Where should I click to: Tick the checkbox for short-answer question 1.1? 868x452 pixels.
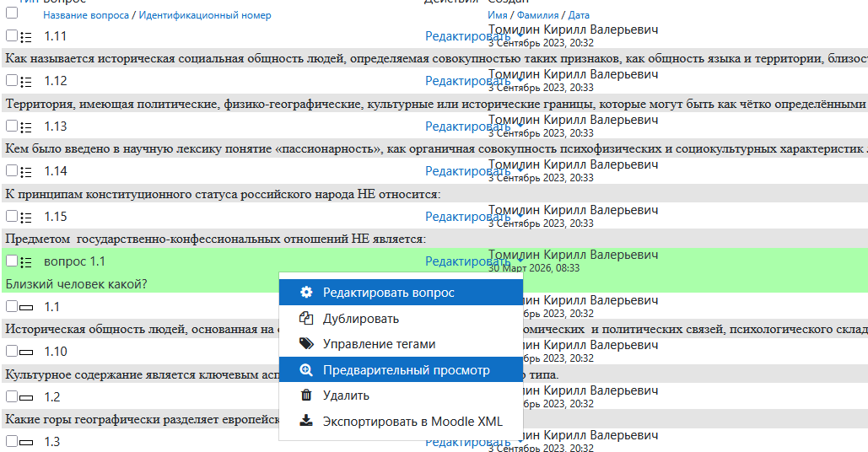(12, 305)
